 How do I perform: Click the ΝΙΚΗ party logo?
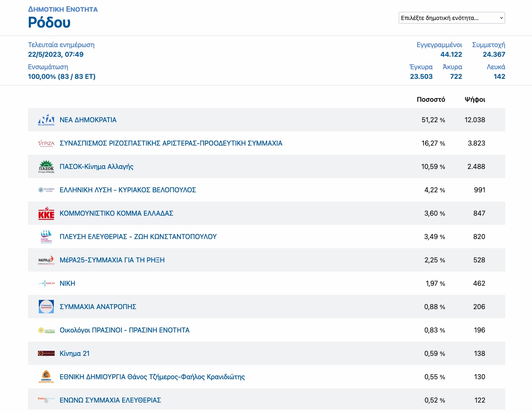point(46,283)
